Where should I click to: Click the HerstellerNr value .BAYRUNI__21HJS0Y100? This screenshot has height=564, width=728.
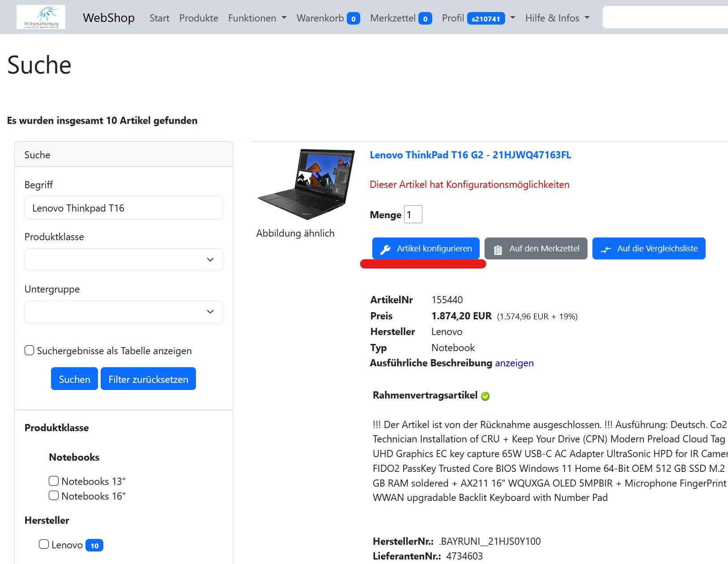490,541
